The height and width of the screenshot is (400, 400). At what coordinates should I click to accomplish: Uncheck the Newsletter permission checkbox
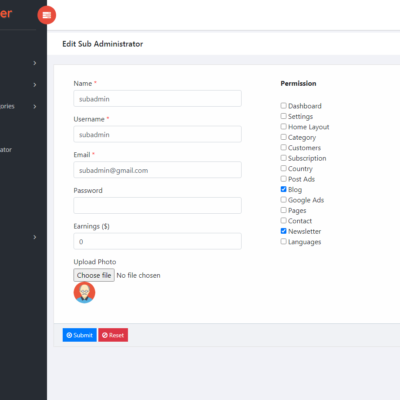coord(283,231)
